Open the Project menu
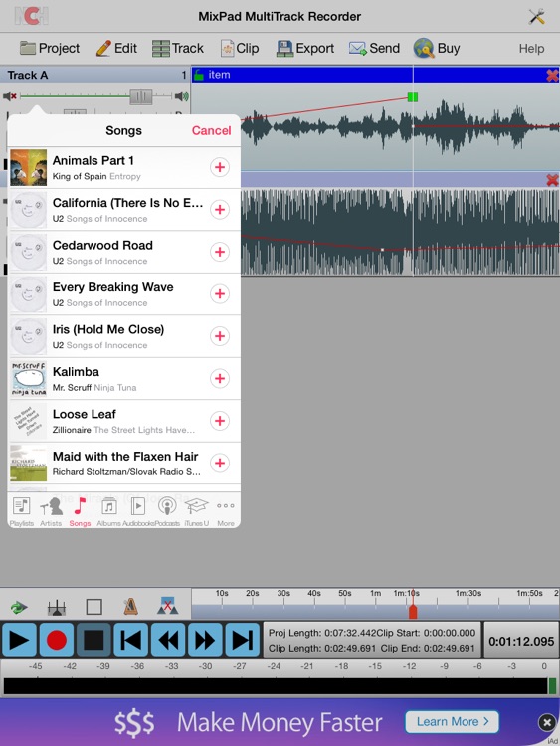The width and height of the screenshot is (560, 746). [x=50, y=48]
